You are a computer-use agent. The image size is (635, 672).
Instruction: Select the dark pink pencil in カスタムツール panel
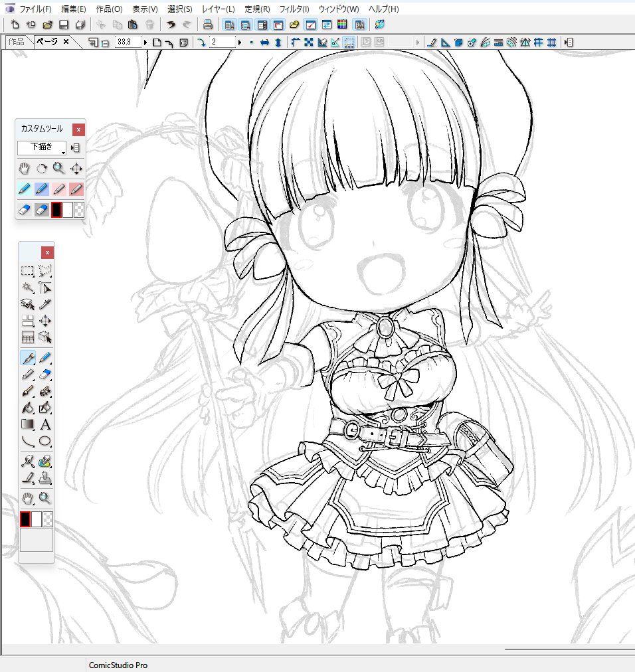click(x=76, y=189)
